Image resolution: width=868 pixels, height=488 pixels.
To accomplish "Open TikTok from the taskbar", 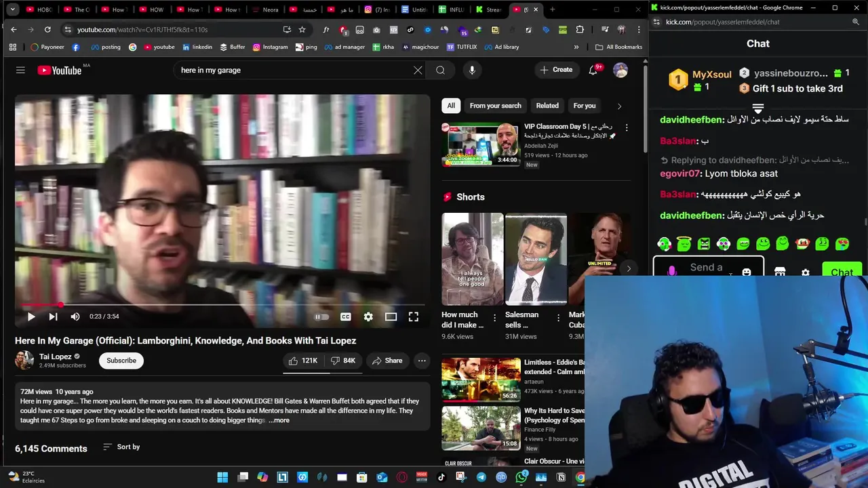I will [x=441, y=477].
